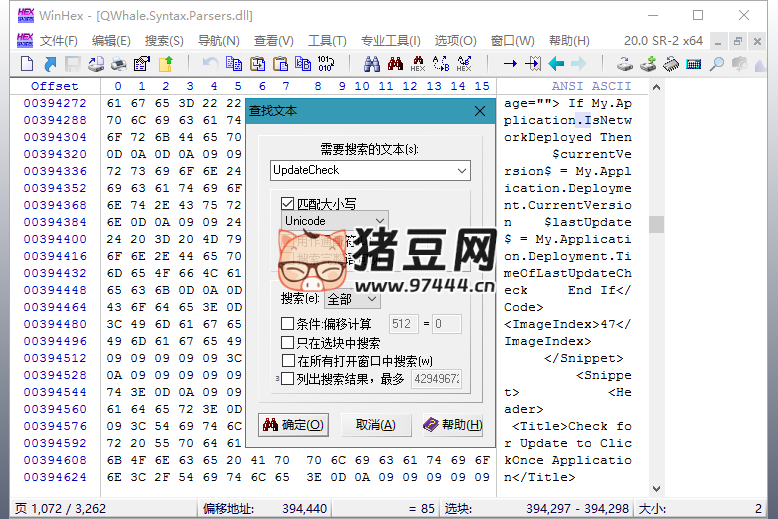Click the small binoculars HEX search icon

418,64
